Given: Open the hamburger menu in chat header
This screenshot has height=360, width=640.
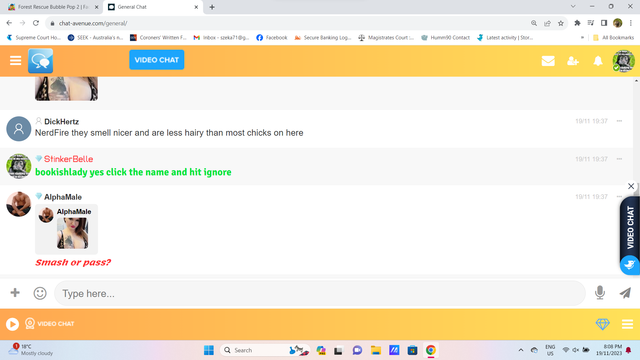Looking at the screenshot, I should pos(16,60).
